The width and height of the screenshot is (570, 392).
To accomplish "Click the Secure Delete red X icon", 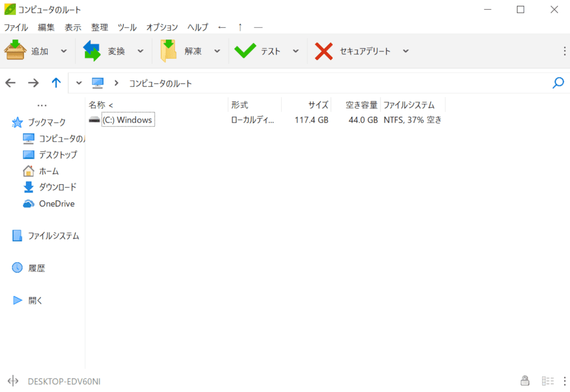I will click(x=324, y=51).
